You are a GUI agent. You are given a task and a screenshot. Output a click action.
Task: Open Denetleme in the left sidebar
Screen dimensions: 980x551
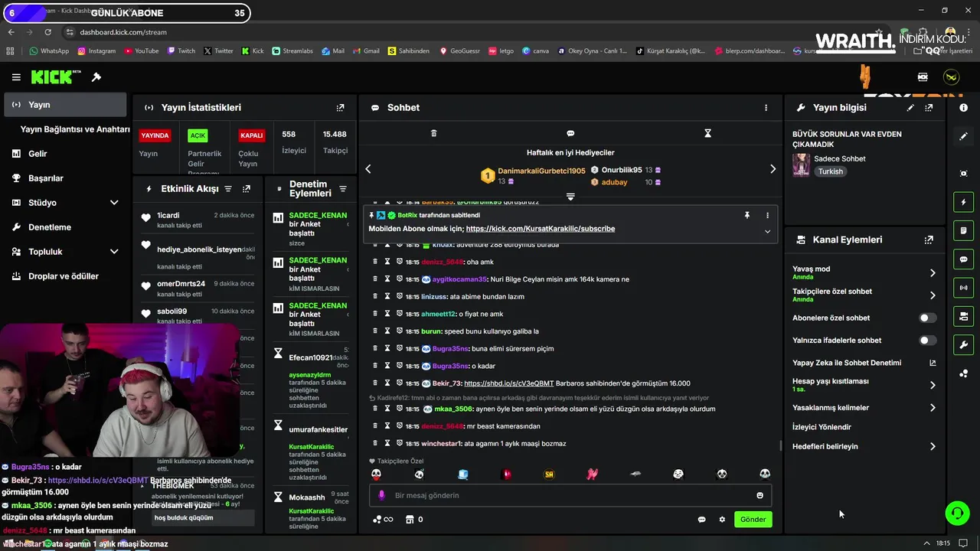[x=65, y=227]
